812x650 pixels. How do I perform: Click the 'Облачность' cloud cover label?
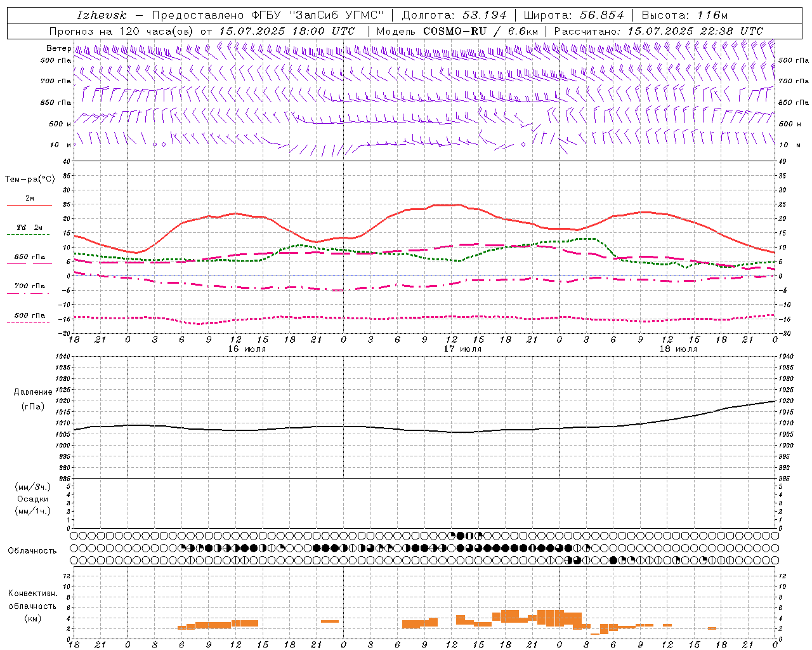pos(32,551)
